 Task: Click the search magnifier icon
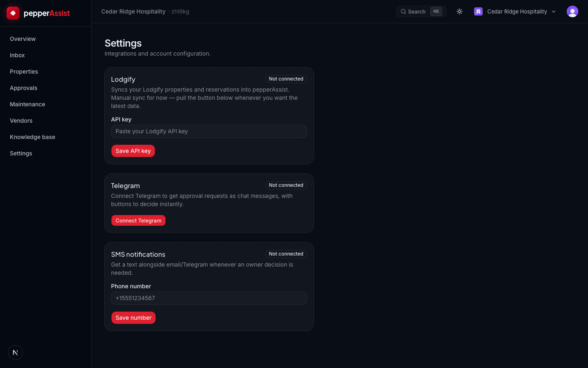point(403,11)
